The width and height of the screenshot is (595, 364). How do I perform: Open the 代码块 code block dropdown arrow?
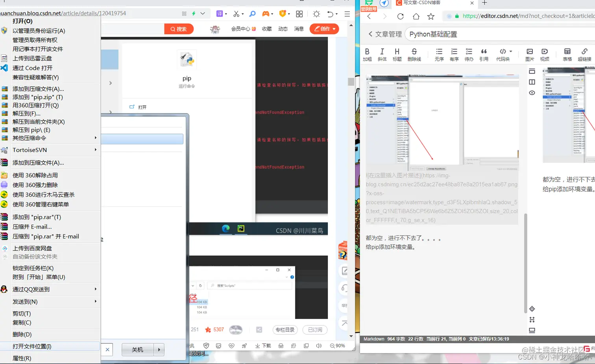511,52
